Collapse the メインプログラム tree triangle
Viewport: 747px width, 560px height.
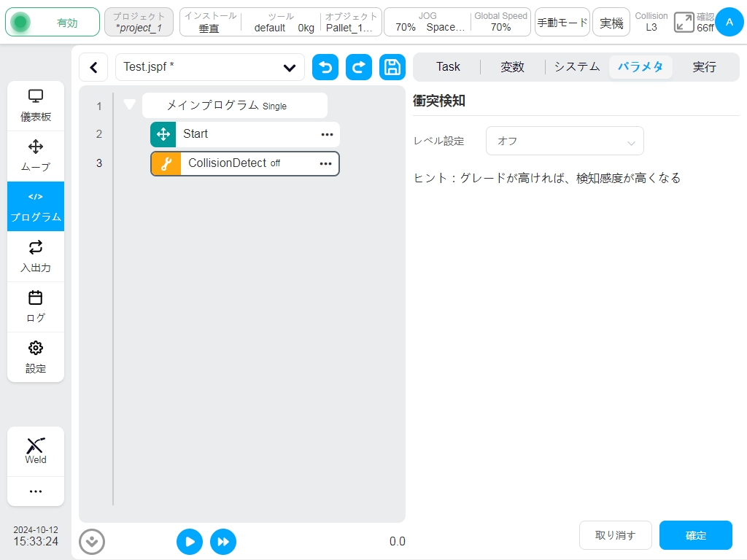[129, 104]
